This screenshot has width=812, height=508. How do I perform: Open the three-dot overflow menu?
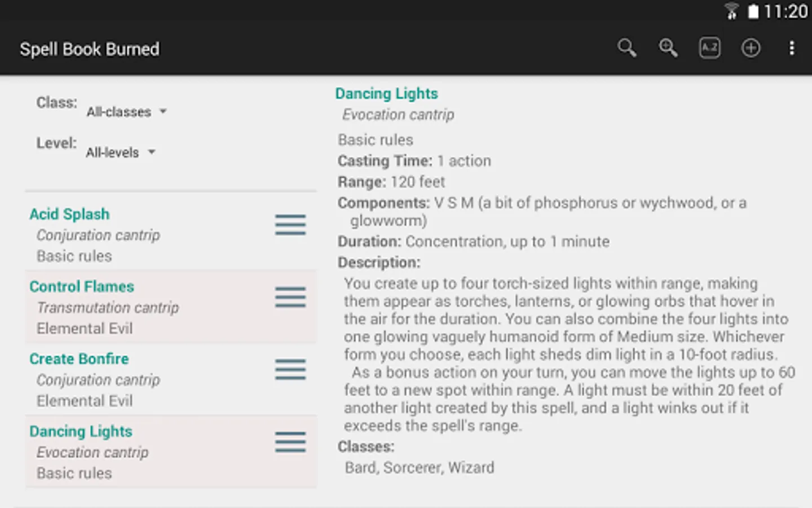point(792,48)
